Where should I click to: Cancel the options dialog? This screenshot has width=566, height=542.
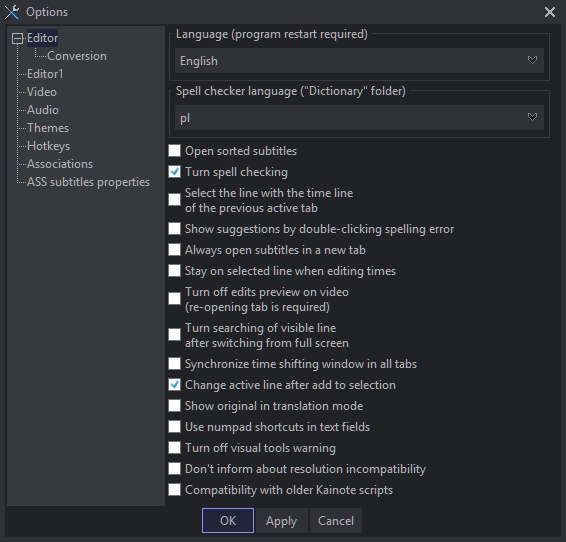[336, 521]
